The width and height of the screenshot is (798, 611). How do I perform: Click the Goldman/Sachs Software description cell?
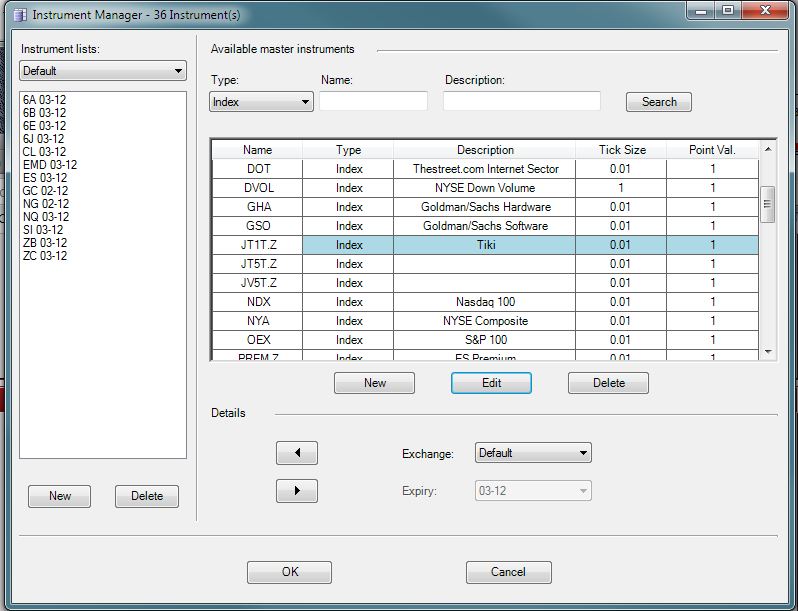485,226
